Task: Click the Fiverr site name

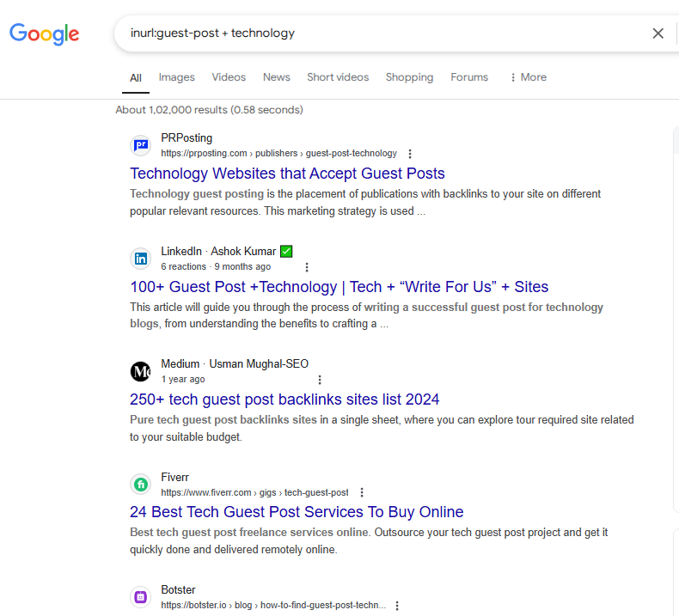Action: pos(175,477)
